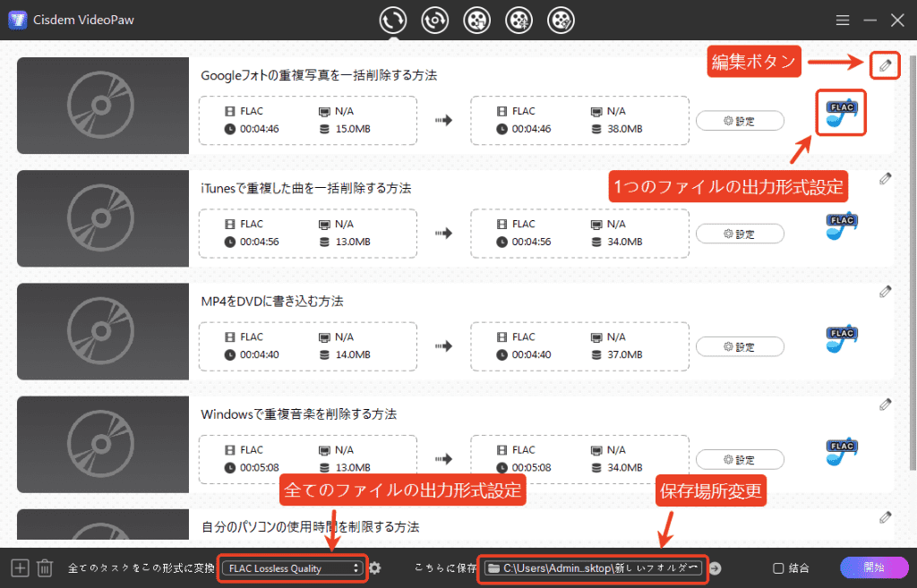The height and width of the screenshot is (588, 917).
Task: Click 設定 button for Windowsで重複音楽 file
Action: (740, 460)
